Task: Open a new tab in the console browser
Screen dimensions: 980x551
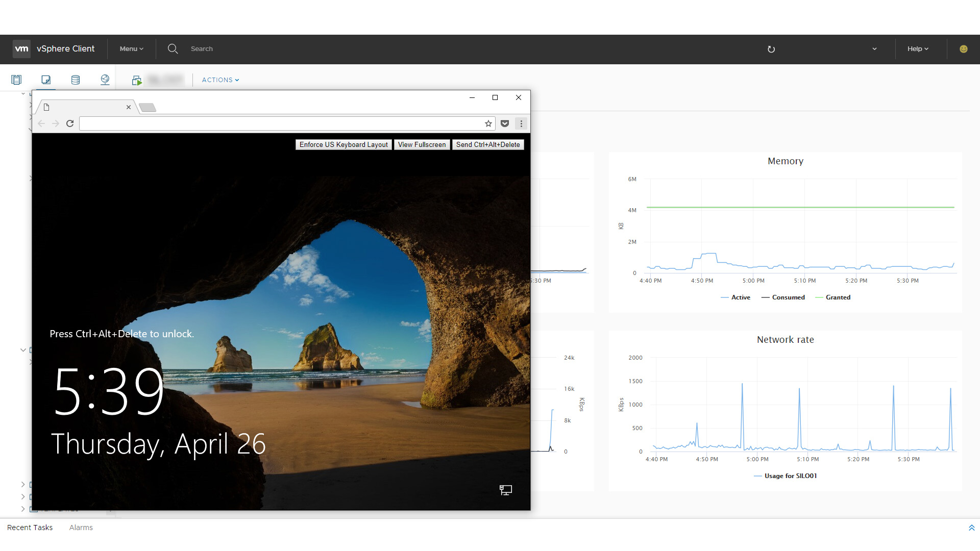Action: (x=148, y=107)
